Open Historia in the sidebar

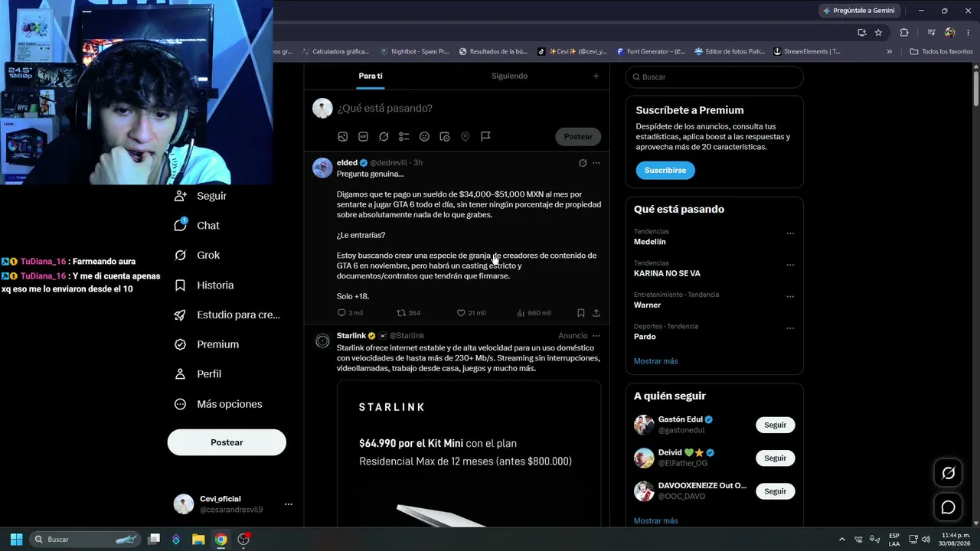pos(204,285)
